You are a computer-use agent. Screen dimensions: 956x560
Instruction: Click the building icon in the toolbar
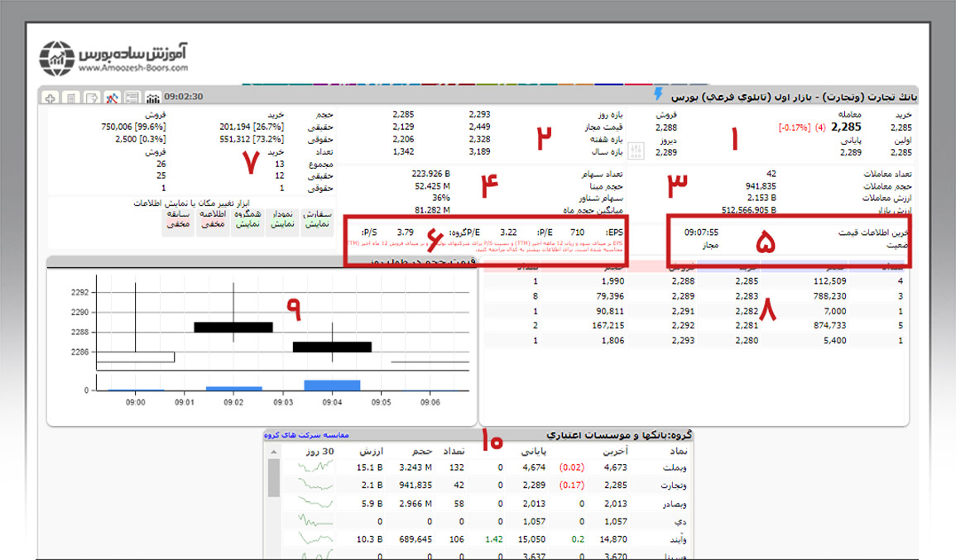71,98
